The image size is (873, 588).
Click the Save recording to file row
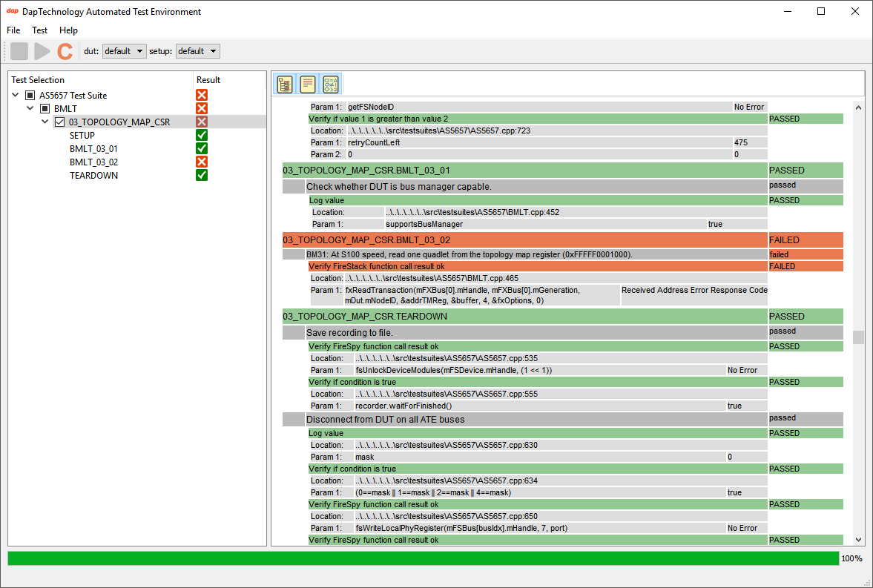pyautogui.click(x=536, y=332)
